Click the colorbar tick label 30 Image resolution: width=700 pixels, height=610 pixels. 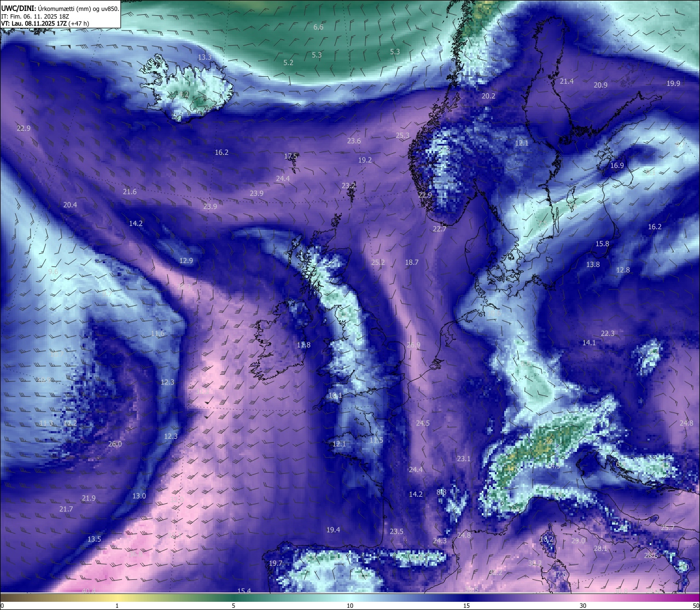(x=583, y=606)
